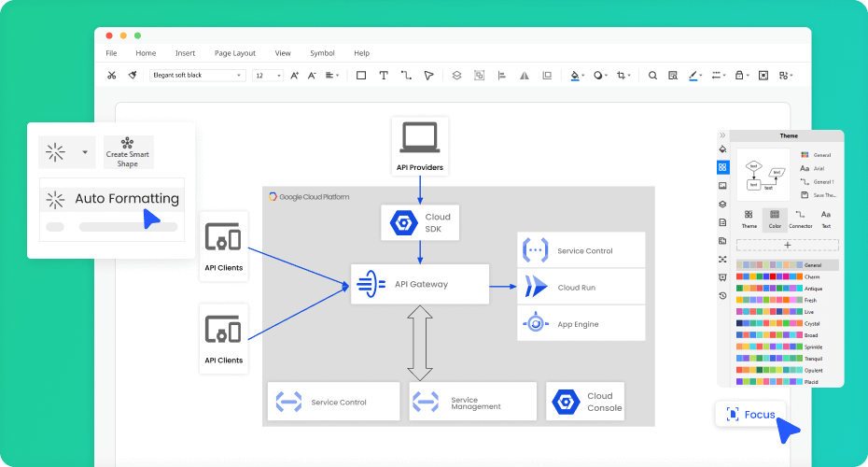Open the Find and Replace icon
This screenshot has height=467, width=868.
[673, 76]
